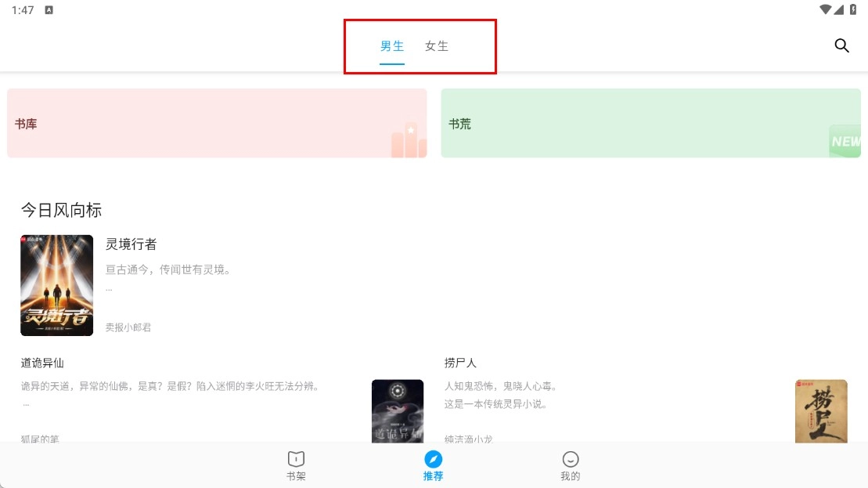Open the 书架 bookshelf icon

coord(296,459)
